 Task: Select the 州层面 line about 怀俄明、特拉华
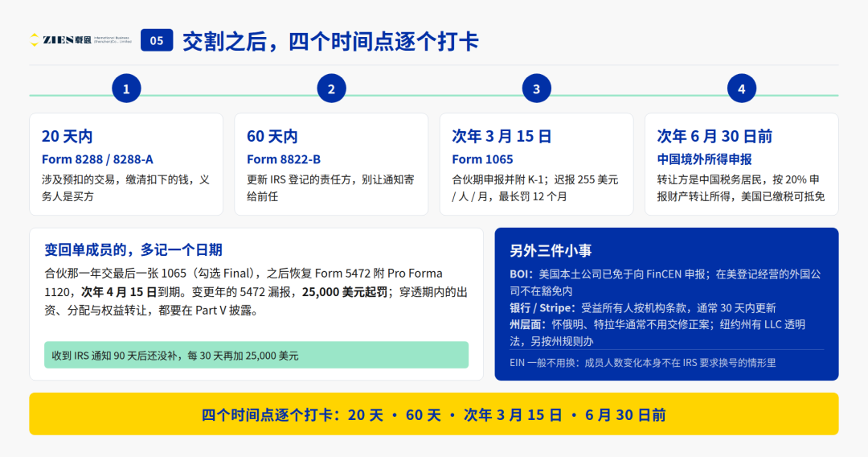(x=657, y=333)
